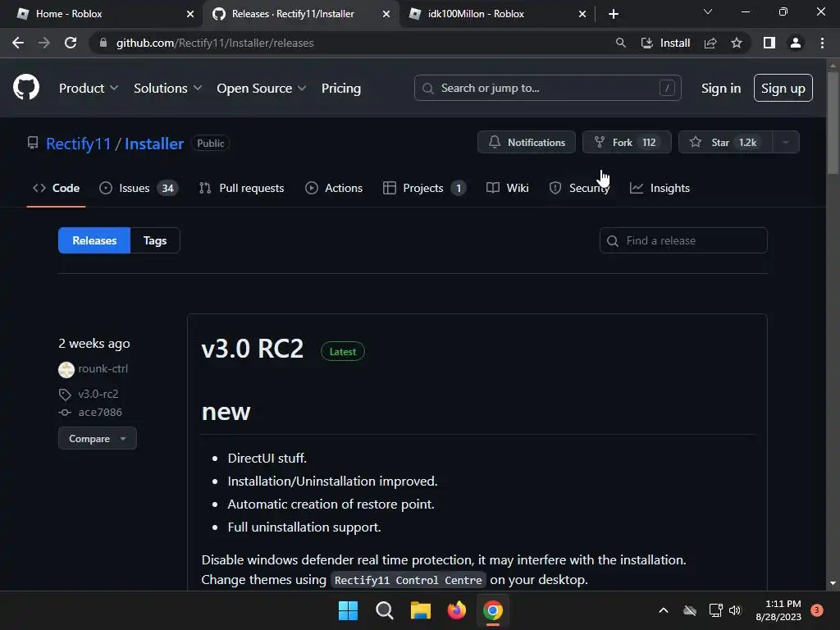Open Chrome's three-dot menu
The height and width of the screenshot is (630, 840).
click(822, 43)
